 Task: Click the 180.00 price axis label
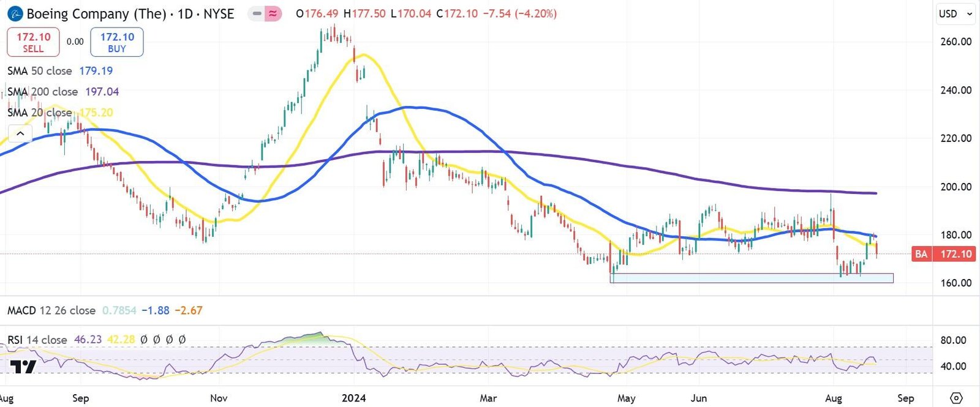coord(956,235)
